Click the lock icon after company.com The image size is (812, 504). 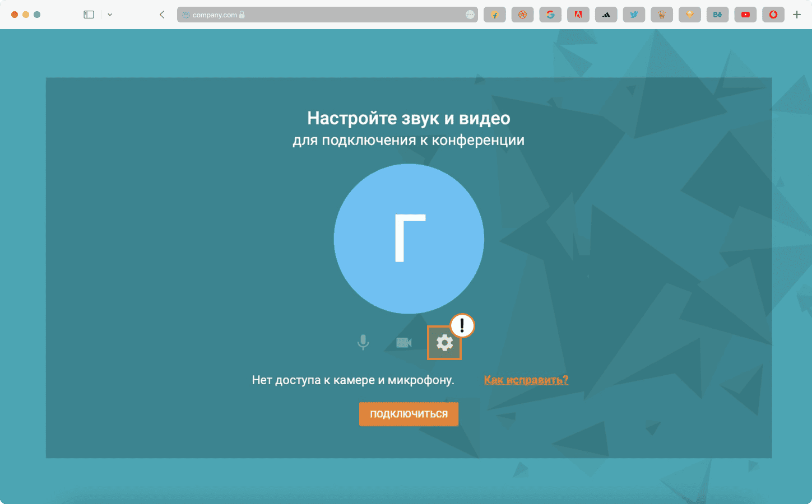pos(242,15)
